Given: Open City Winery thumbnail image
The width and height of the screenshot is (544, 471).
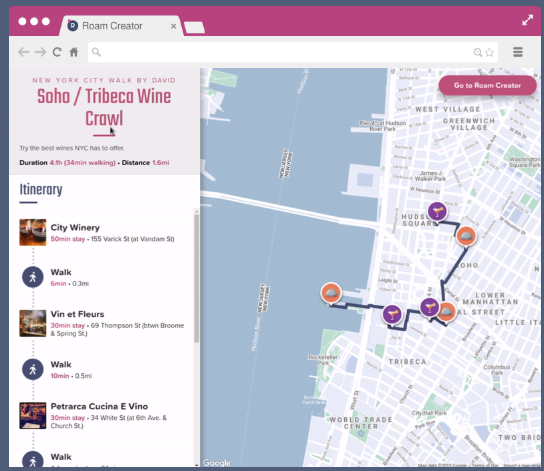Looking at the screenshot, I should coord(33,232).
